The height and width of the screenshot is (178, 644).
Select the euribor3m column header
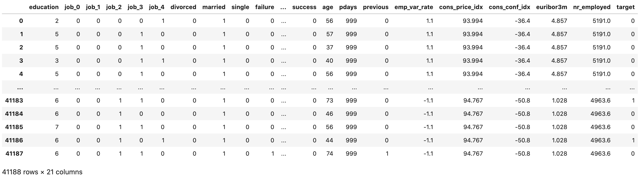(552, 7)
